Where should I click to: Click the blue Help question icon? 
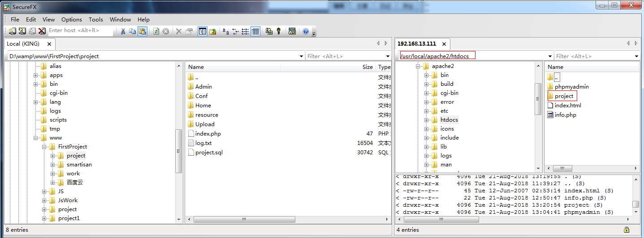click(306, 31)
